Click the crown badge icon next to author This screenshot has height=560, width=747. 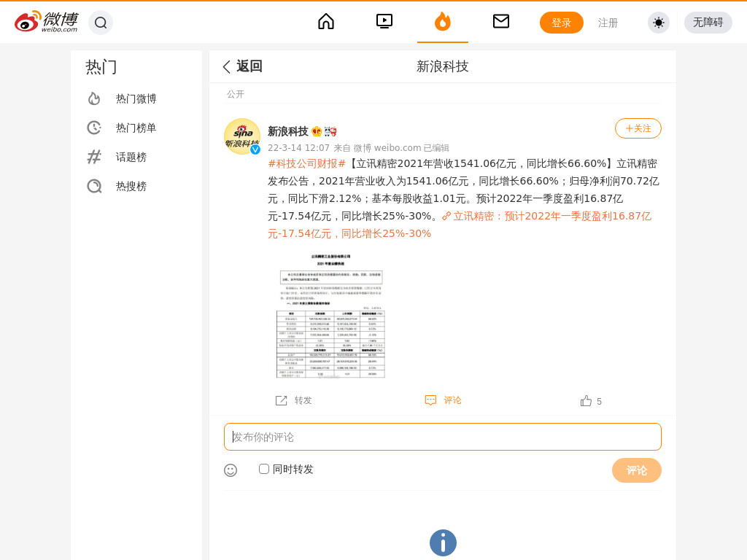click(317, 131)
